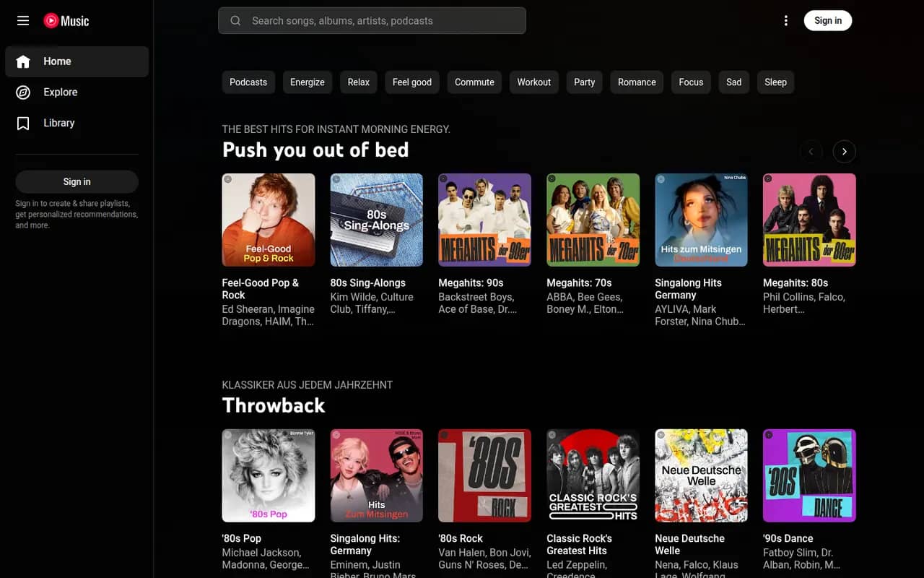Click 'Singalong Hits: Germany' Throwback title
924x578 pixels.
point(365,545)
